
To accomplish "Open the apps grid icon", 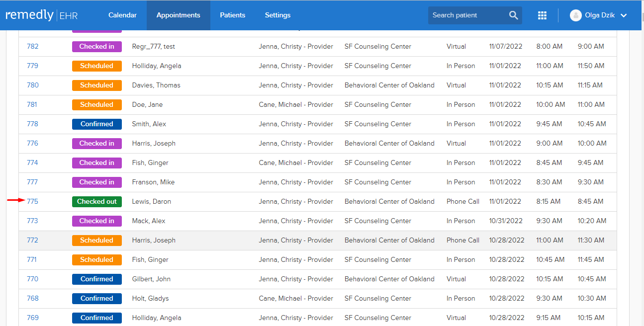I will (x=542, y=15).
